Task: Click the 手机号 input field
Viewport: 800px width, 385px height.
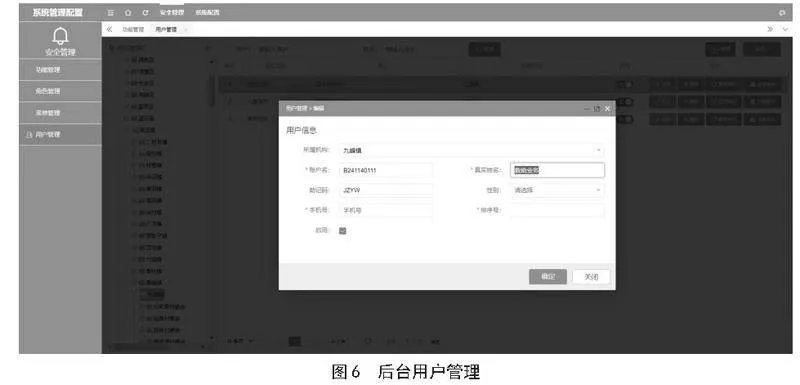Action: [386, 210]
